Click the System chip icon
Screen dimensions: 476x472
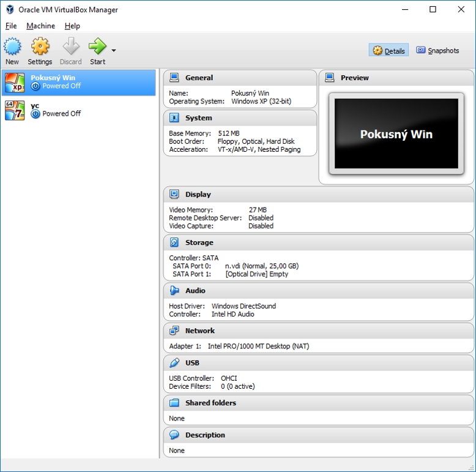(174, 118)
